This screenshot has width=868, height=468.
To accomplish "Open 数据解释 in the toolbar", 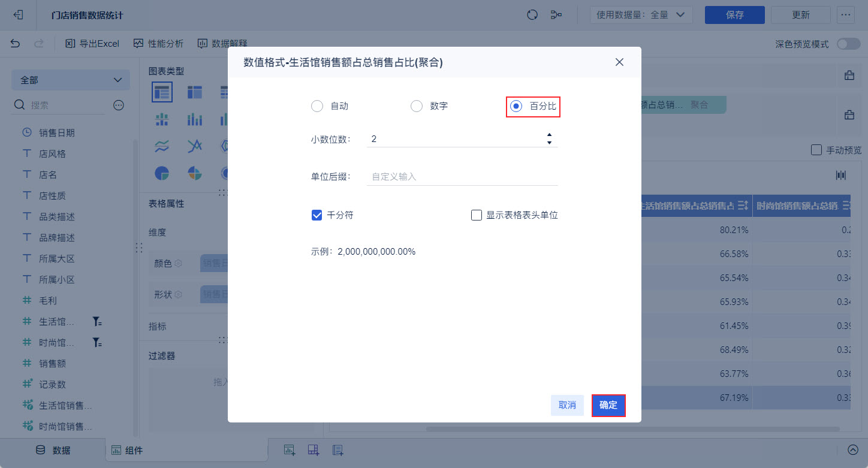I will click(222, 43).
